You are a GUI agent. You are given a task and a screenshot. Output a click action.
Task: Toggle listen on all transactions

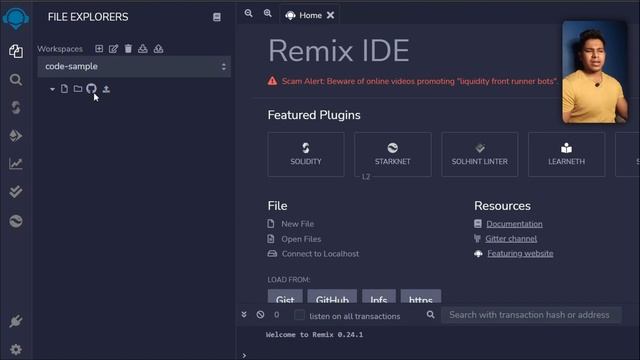299,315
